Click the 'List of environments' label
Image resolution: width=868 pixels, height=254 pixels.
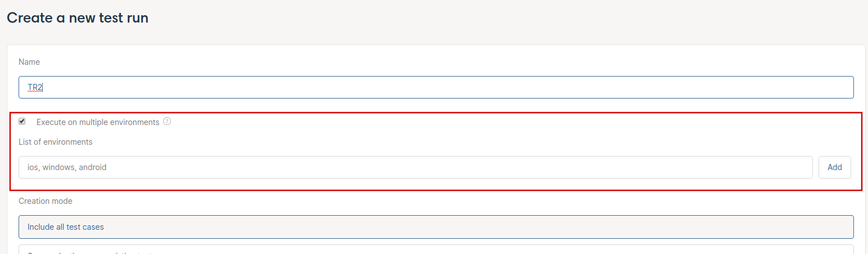coord(56,142)
